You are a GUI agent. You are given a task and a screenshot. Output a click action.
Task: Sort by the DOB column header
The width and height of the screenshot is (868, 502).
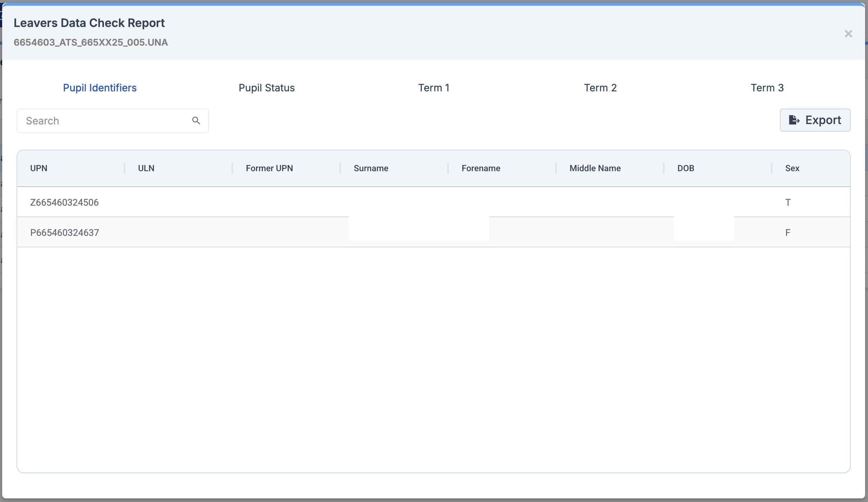pos(685,168)
